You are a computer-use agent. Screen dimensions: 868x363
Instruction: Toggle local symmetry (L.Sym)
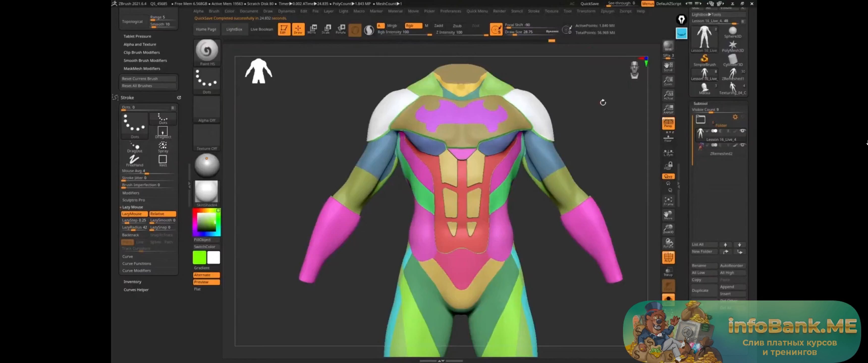click(668, 153)
